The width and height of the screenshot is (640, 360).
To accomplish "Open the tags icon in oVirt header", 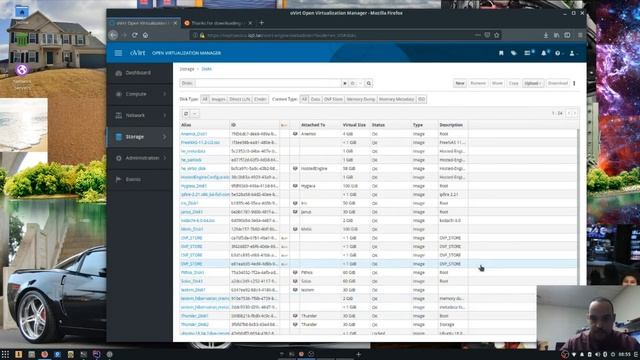I will click(x=513, y=53).
